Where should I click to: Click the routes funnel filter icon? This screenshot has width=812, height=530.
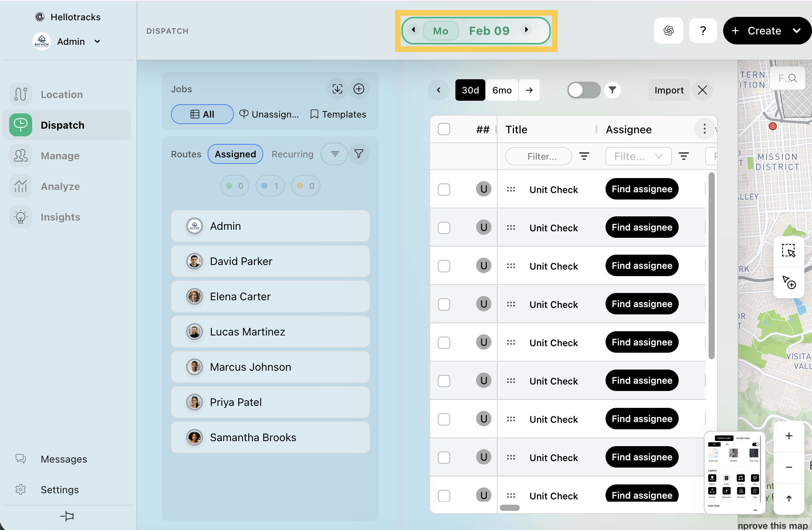point(359,154)
